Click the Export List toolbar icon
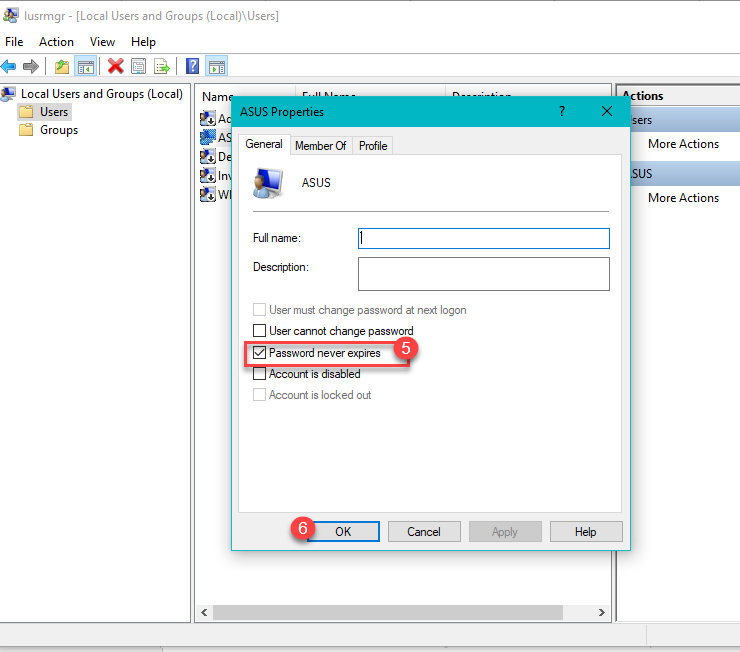This screenshot has width=740, height=652. click(162, 66)
